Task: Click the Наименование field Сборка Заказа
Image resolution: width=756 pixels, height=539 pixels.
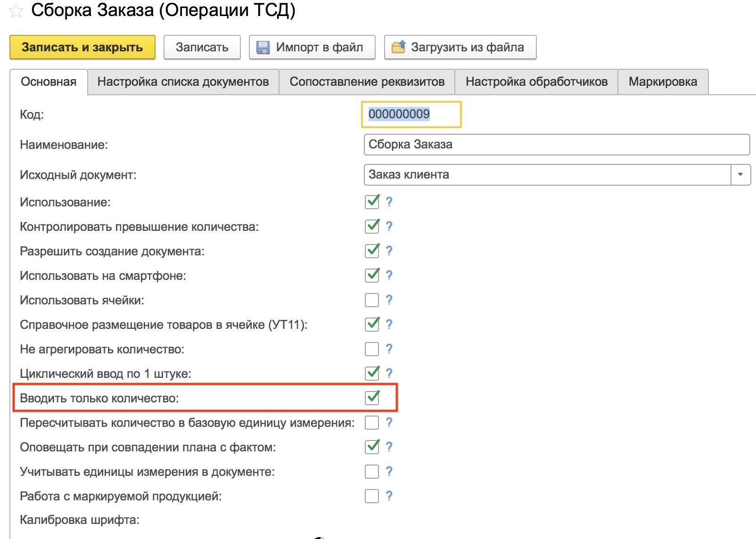Action: coord(557,145)
